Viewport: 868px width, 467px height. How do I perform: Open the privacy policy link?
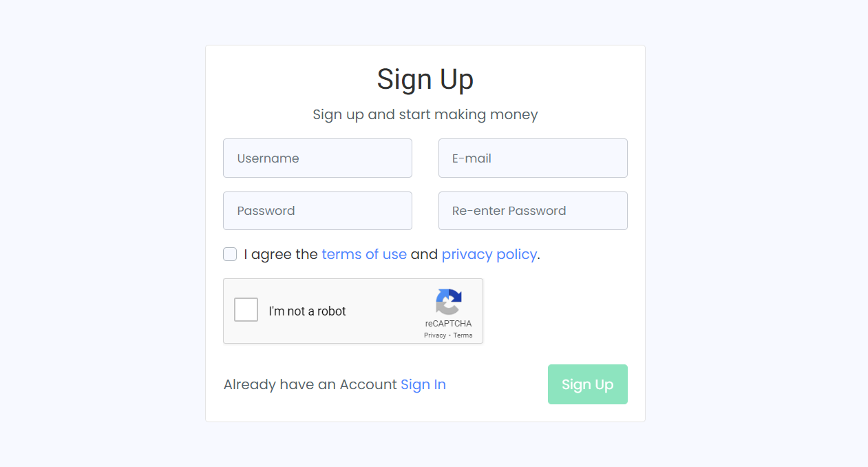(489, 254)
